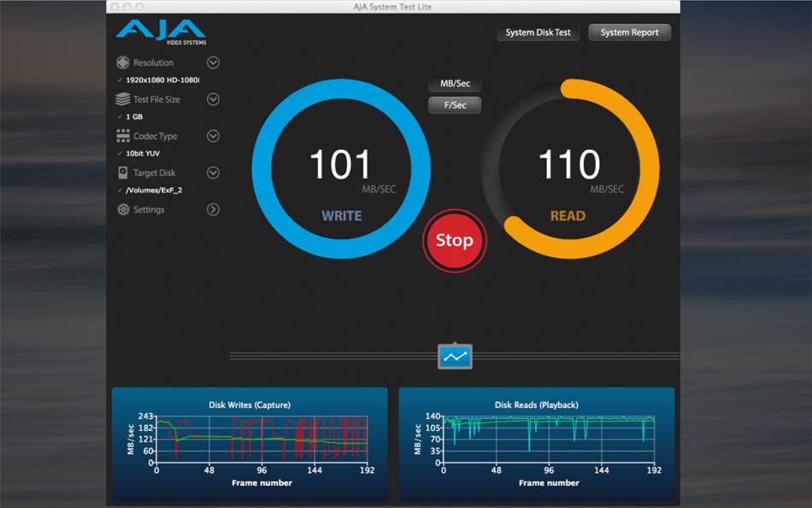This screenshot has height=508, width=812.
Task: Click the AJA System Test Lite window title
Action: (x=392, y=7)
